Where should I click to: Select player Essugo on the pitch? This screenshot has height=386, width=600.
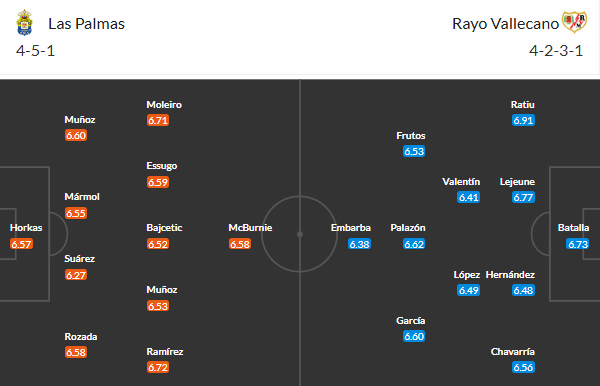(x=161, y=166)
